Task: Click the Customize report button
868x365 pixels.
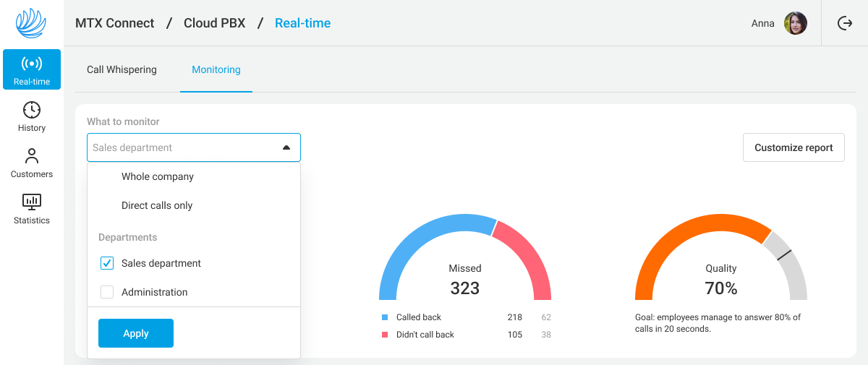Action: (793, 147)
